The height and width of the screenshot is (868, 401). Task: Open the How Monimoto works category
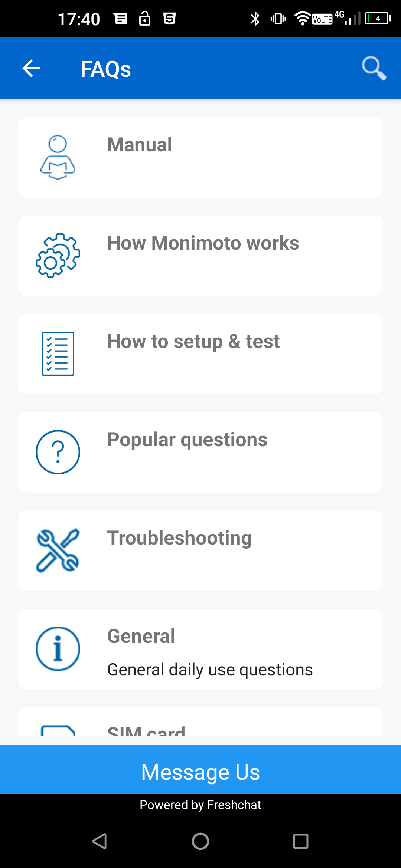click(203, 243)
